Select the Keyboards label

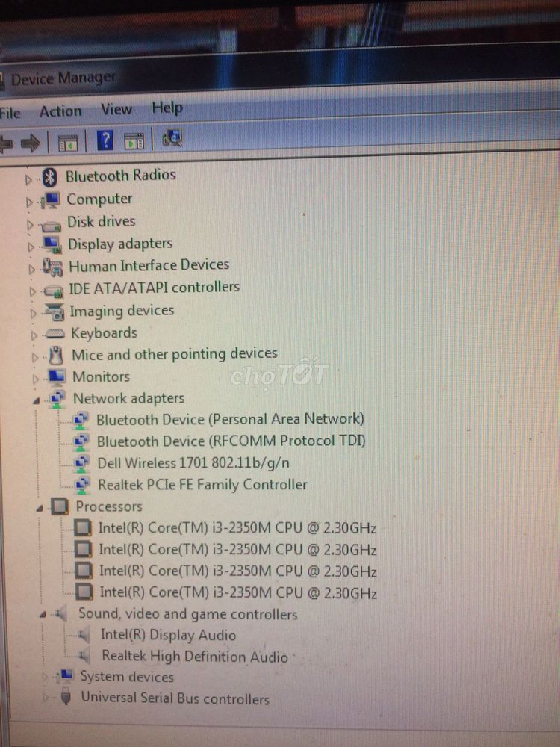tap(104, 333)
